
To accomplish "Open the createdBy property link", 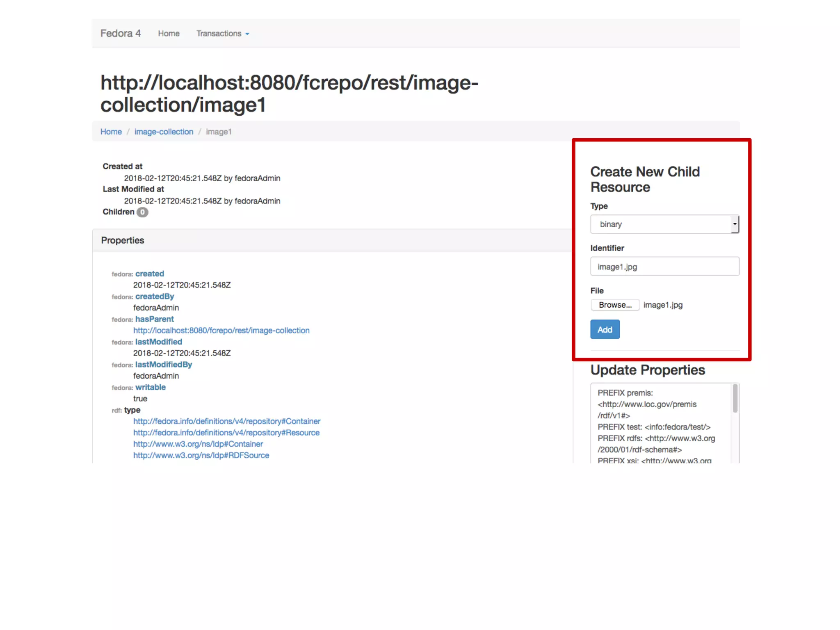I will (x=155, y=296).
